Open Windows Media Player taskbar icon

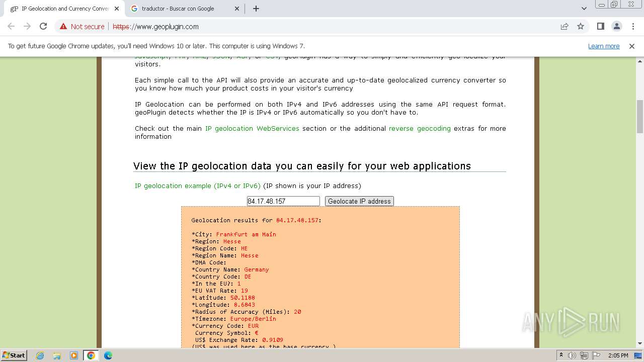(x=74, y=355)
